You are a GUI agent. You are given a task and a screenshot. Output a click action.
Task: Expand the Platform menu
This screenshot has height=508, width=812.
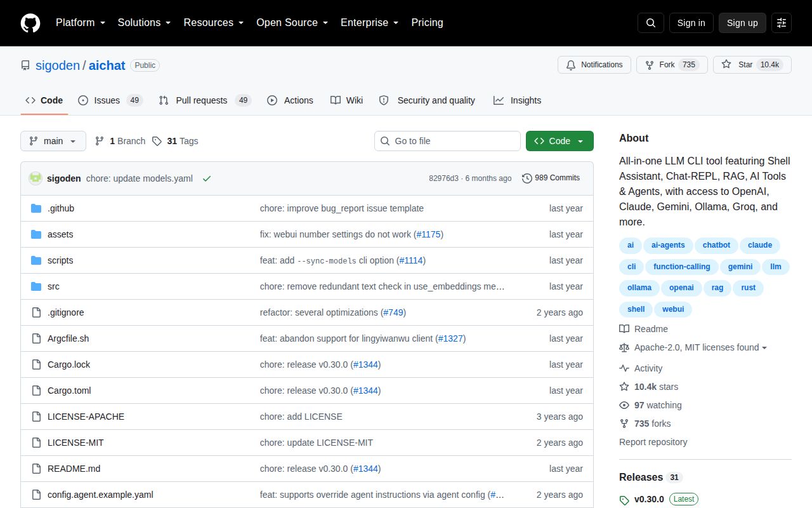[x=80, y=23]
